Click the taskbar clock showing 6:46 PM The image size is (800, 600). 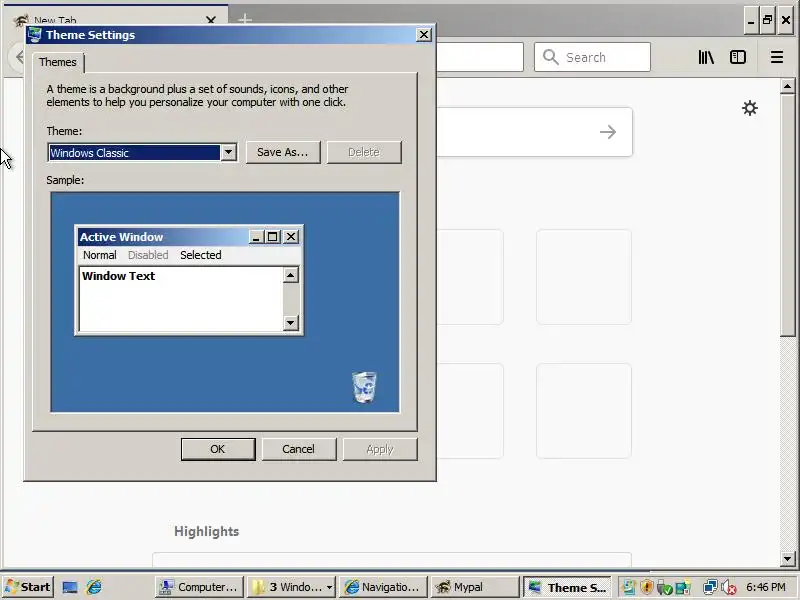point(766,587)
